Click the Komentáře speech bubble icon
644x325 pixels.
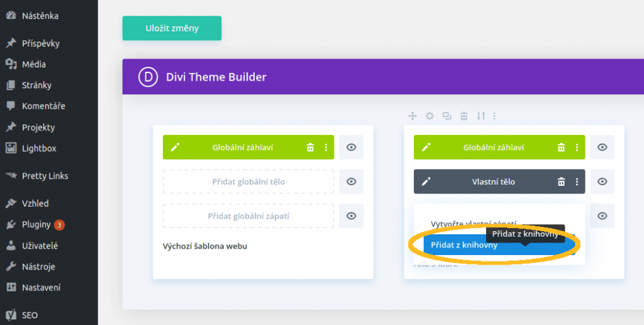coord(11,106)
